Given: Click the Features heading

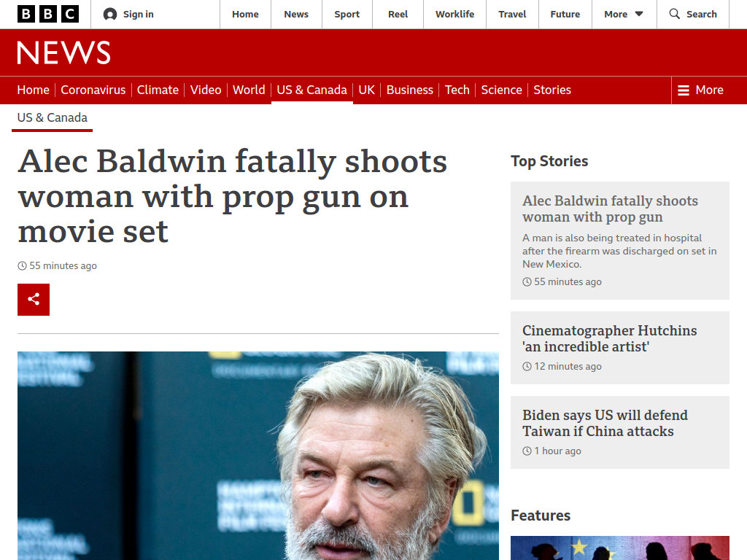Looking at the screenshot, I should (x=541, y=516).
